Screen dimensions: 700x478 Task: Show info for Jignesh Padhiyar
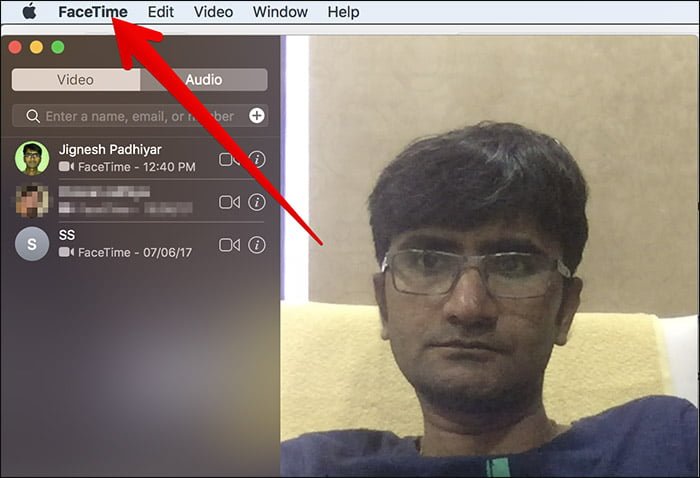coord(257,159)
